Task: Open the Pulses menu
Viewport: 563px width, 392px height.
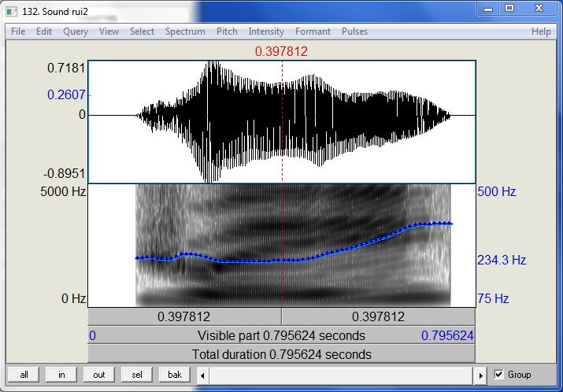Action: 355,31
